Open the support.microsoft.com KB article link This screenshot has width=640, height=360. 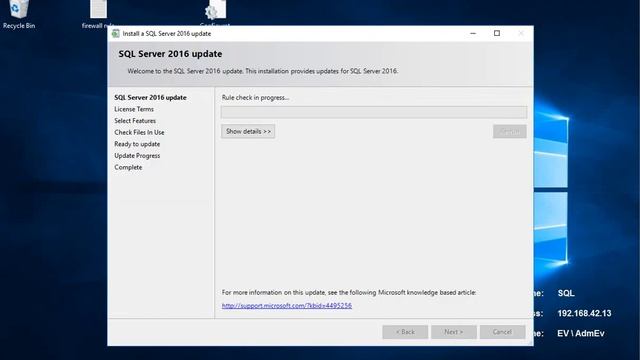(287, 306)
